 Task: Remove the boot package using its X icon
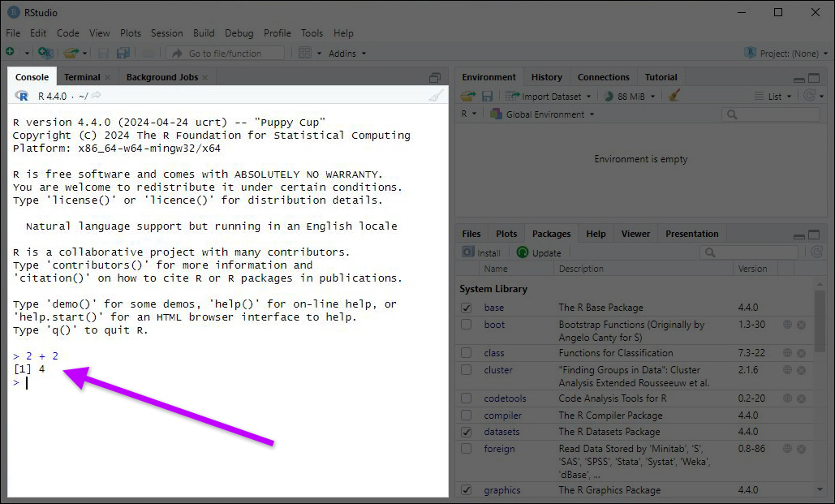coord(802,325)
